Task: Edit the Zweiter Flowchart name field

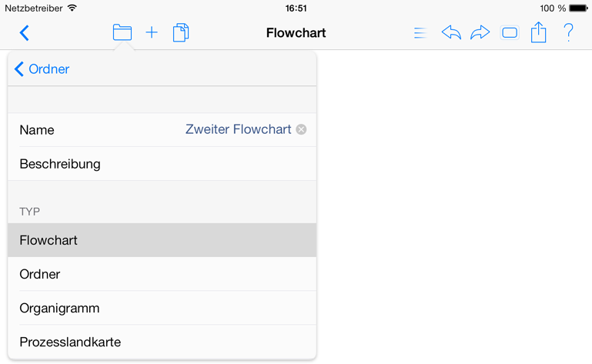Action: pos(238,129)
